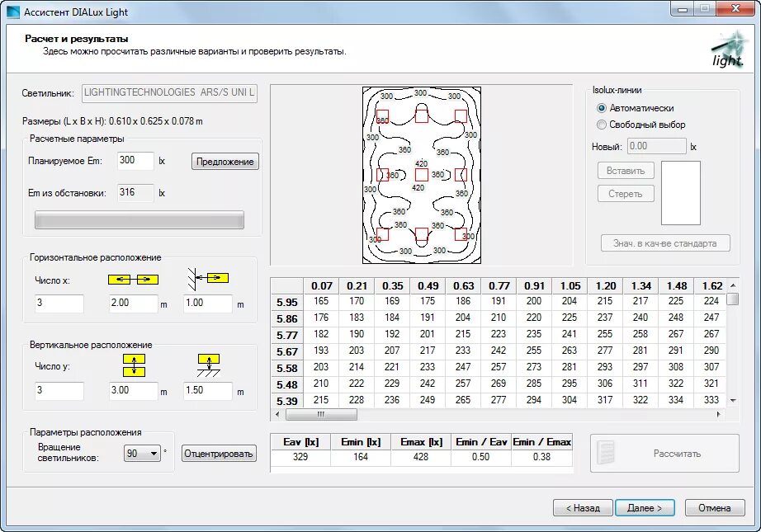The image size is (761, 532).
Task: Click the vertical wall distance icon
Action: coord(209,365)
